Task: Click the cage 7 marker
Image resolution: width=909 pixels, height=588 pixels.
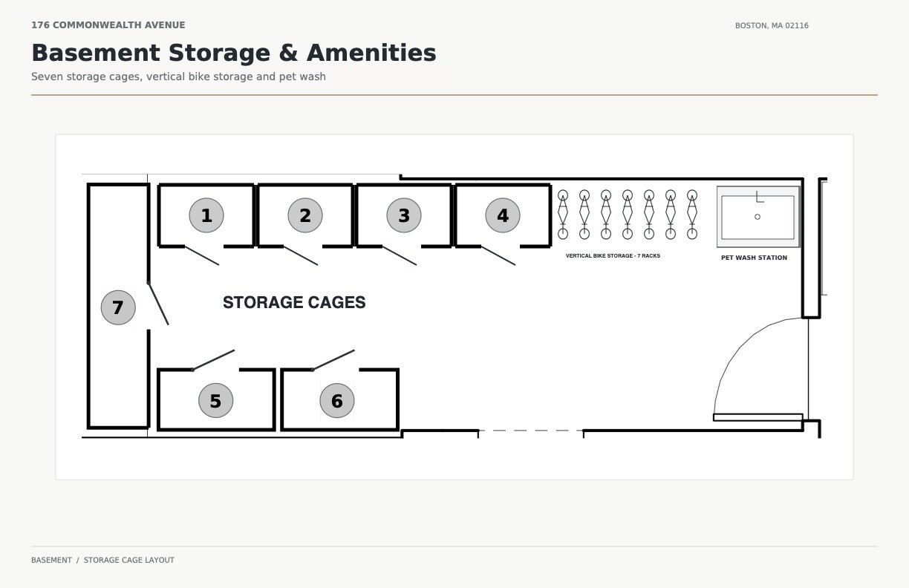Action: click(x=118, y=307)
